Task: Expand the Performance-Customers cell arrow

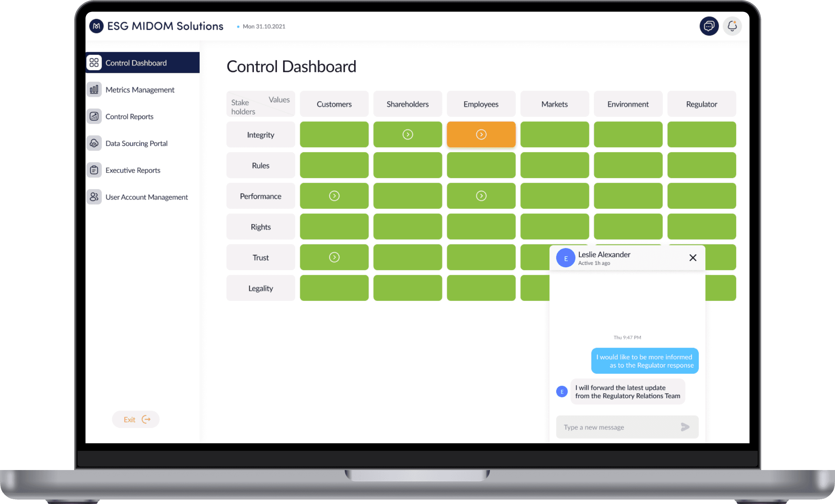Action: pos(334,196)
